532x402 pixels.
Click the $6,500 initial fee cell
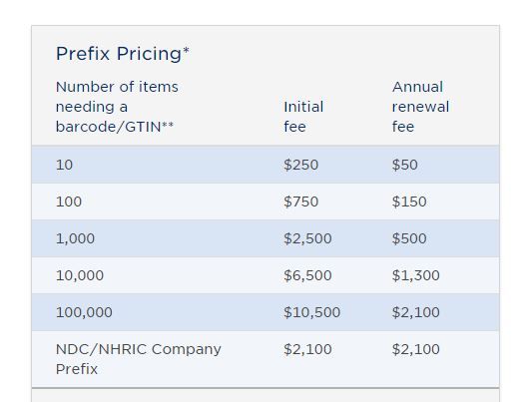(x=307, y=275)
